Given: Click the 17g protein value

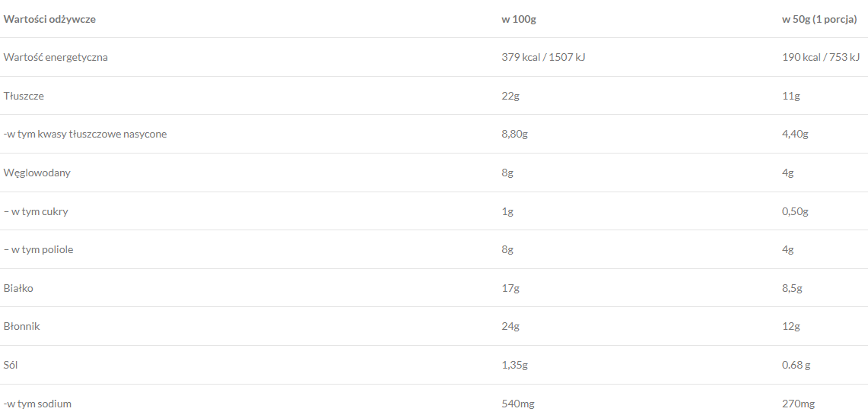Looking at the screenshot, I should tap(510, 288).
